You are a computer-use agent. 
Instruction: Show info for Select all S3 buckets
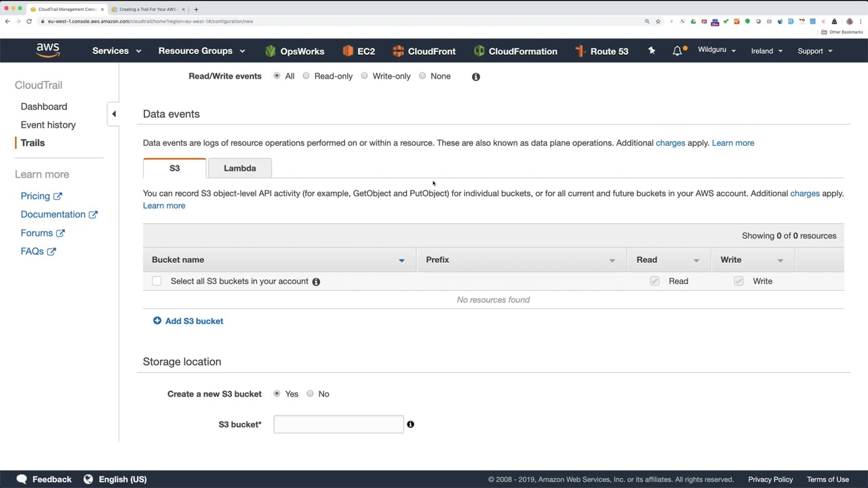coord(316,281)
